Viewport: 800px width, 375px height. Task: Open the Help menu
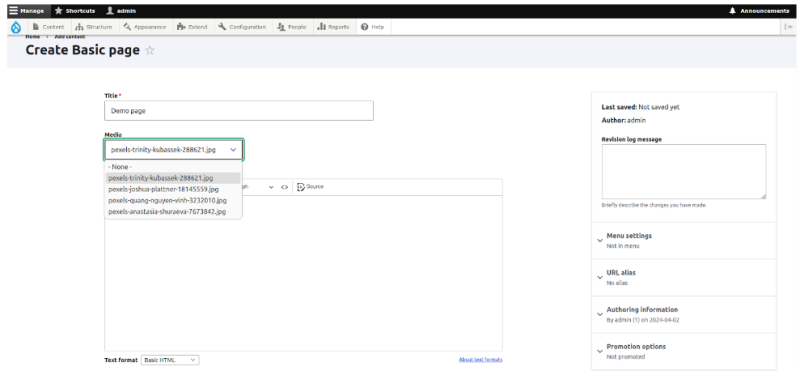[x=372, y=27]
